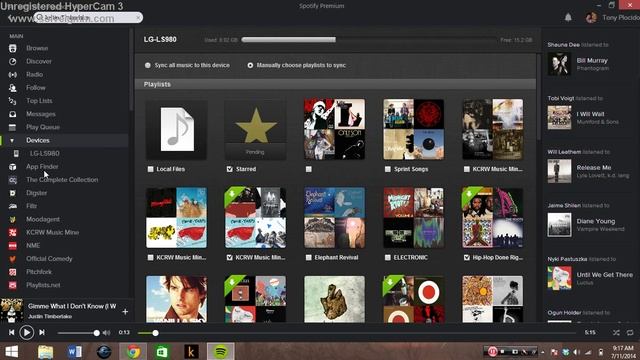Click Justin Timberlake artist link
The width and height of the screenshot is (640, 360).
pos(50,316)
